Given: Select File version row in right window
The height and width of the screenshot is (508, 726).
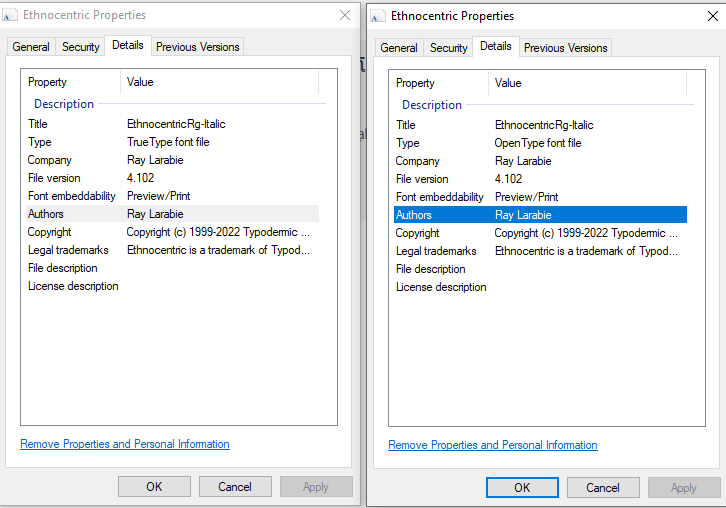Looking at the screenshot, I should (540, 179).
